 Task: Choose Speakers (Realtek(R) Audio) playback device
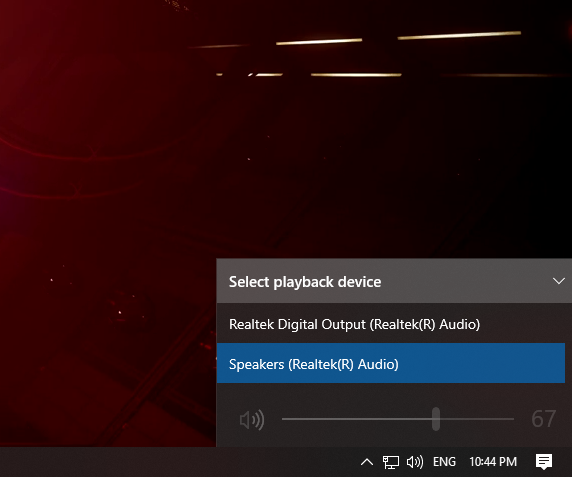point(391,363)
